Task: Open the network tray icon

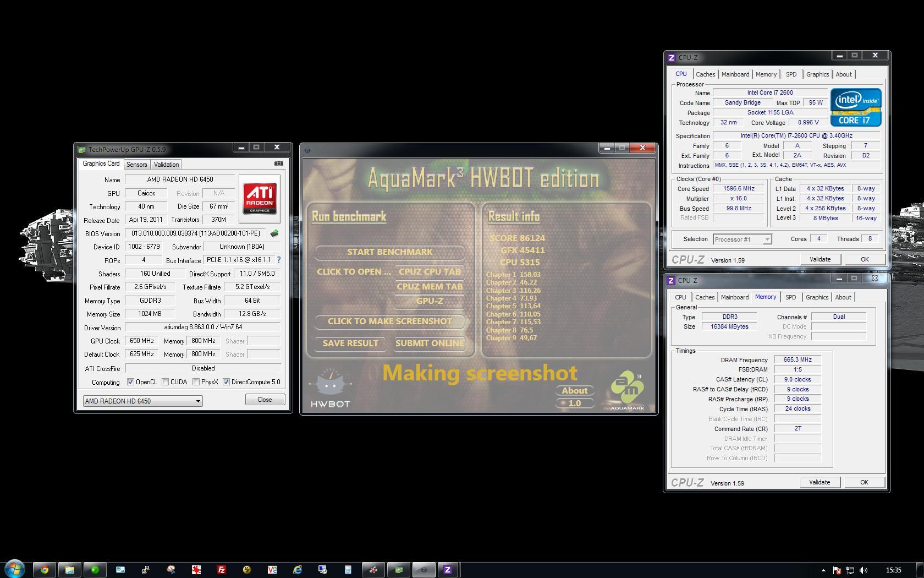Action: 850,570
